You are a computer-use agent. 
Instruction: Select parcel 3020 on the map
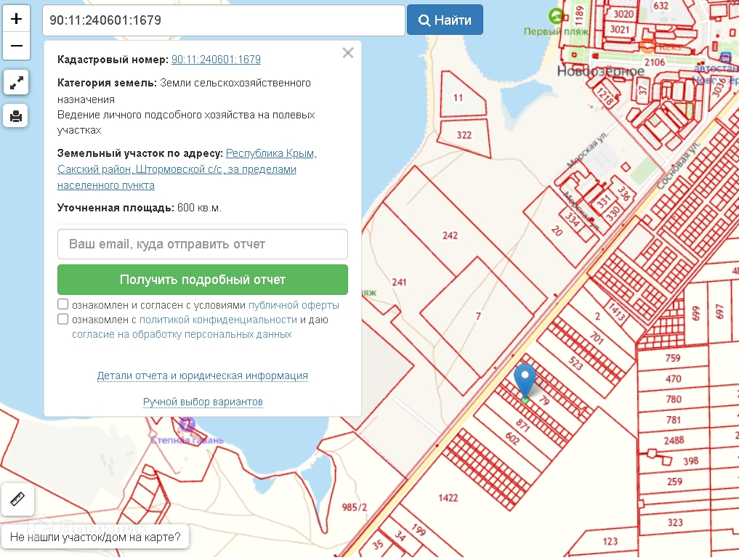pyautogui.click(x=623, y=14)
